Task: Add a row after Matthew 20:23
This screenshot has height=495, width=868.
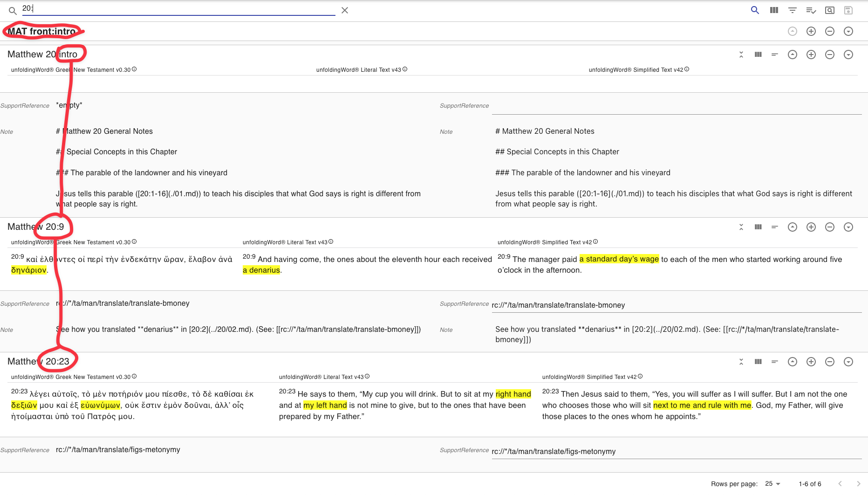Action: pyautogui.click(x=811, y=362)
